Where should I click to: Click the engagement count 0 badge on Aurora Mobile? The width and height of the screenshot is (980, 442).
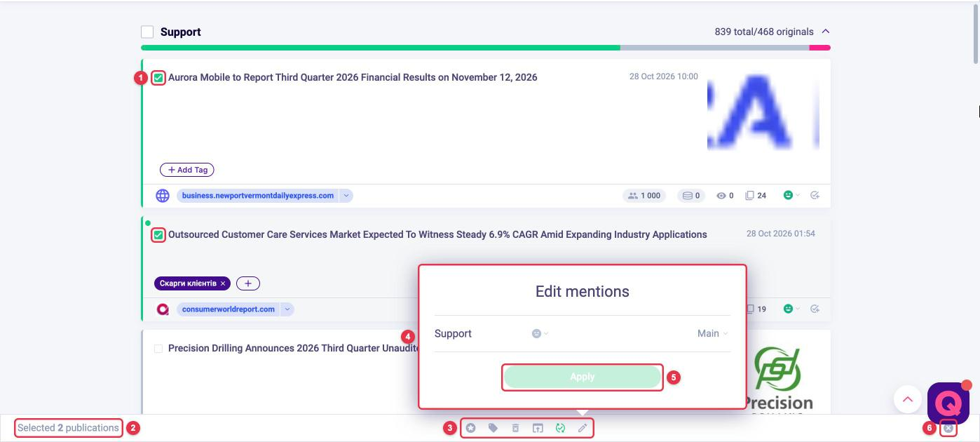(x=691, y=196)
